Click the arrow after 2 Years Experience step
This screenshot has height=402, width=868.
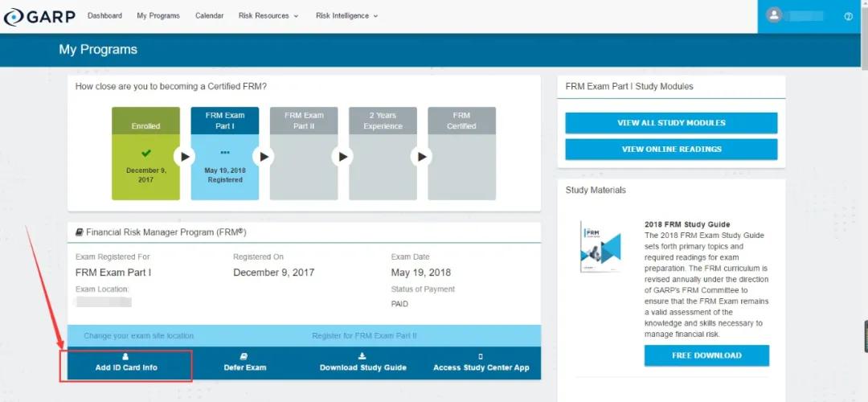pos(421,157)
